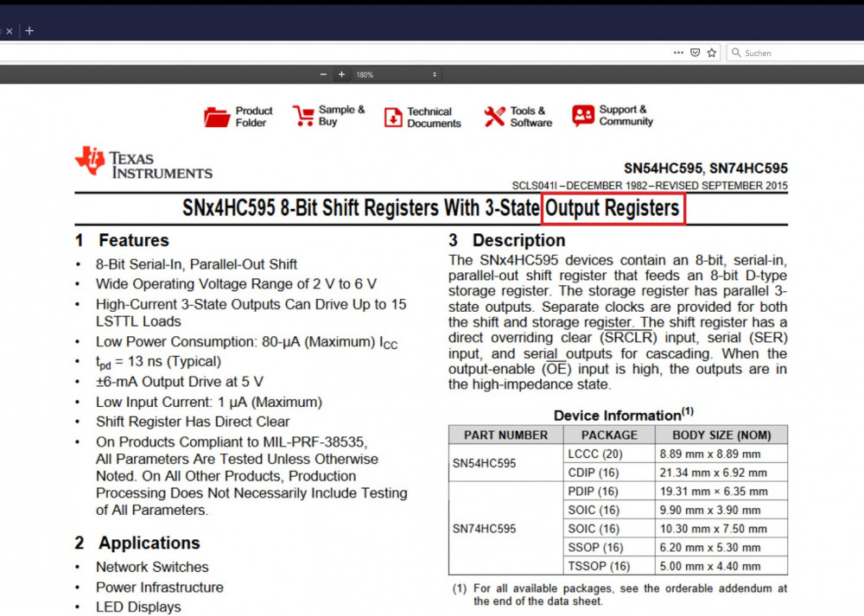Screen dimensions: 864x616
Task: Click the orderable addendum footnote text
Action: [x=619, y=595]
